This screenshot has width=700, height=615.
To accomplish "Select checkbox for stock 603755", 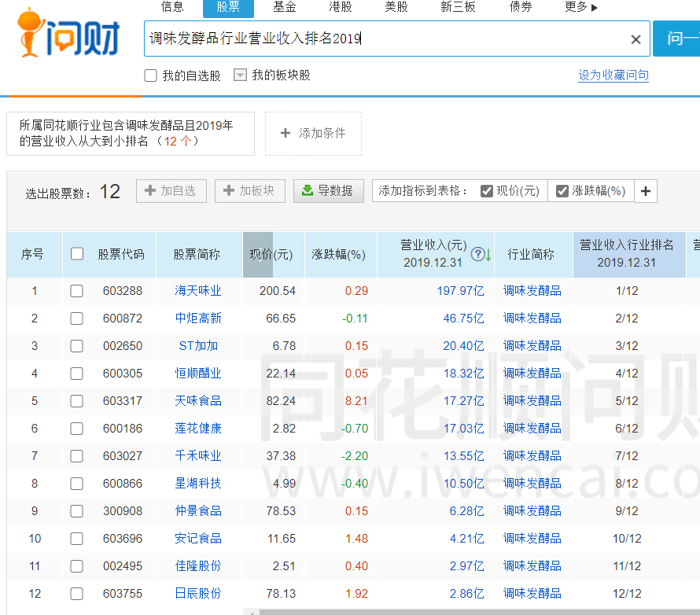I will (77, 594).
